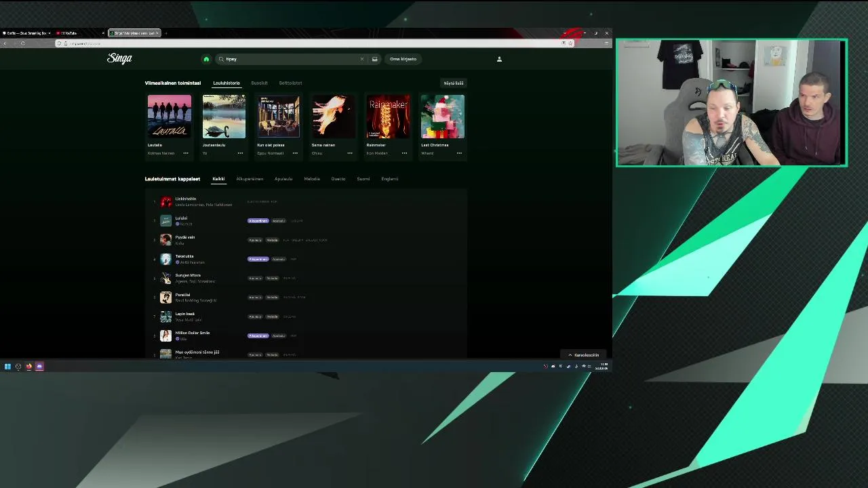The image size is (868, 488).
Task: Click the purple tag on Million Dollar Smile row
Action: 258,335
